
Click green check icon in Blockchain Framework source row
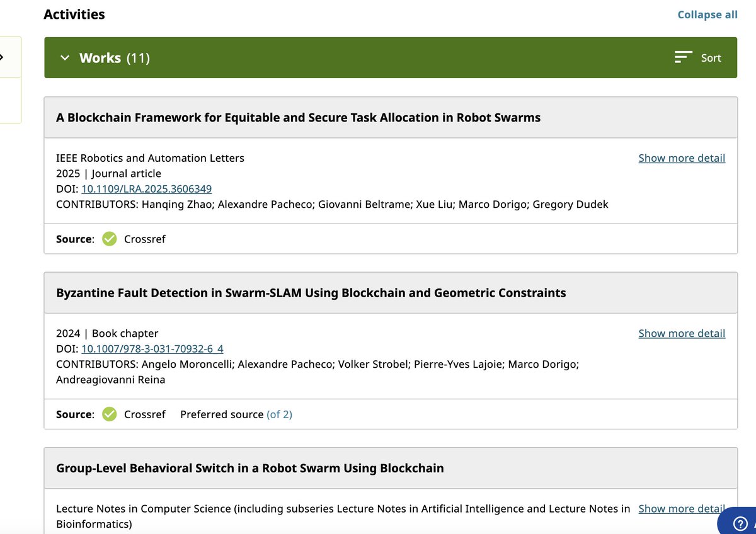(x=110, y=239)
